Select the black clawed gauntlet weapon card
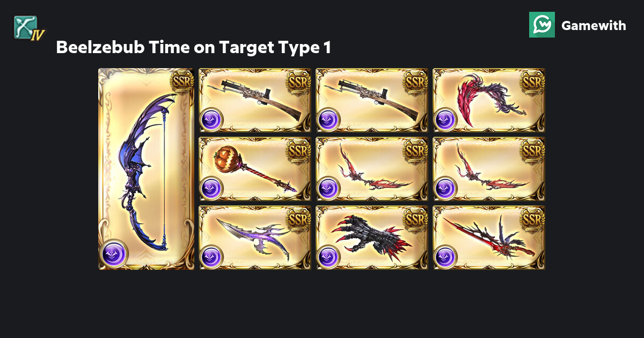 point(372,238)
